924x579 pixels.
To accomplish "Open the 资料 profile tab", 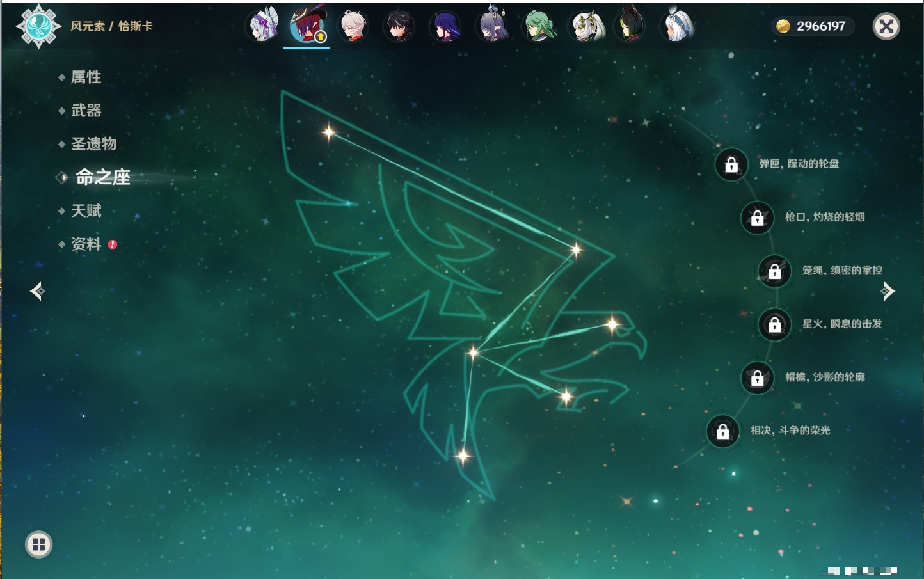I will click(86, 244).
